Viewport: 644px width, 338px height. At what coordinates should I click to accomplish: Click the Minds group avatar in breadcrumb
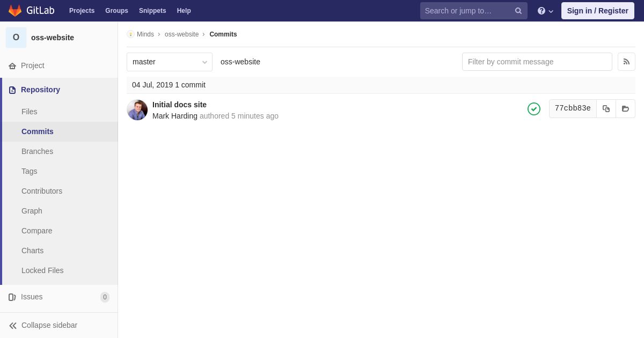coord(130,34)
